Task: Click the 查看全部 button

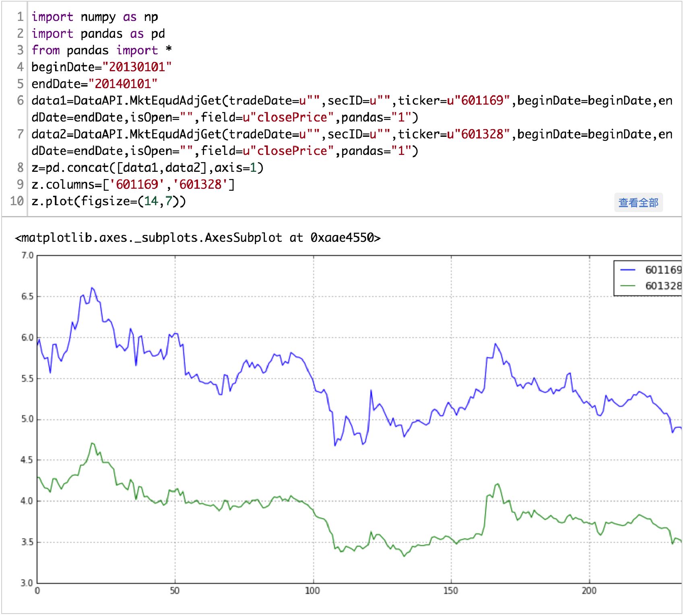Action: click(638, 202)
